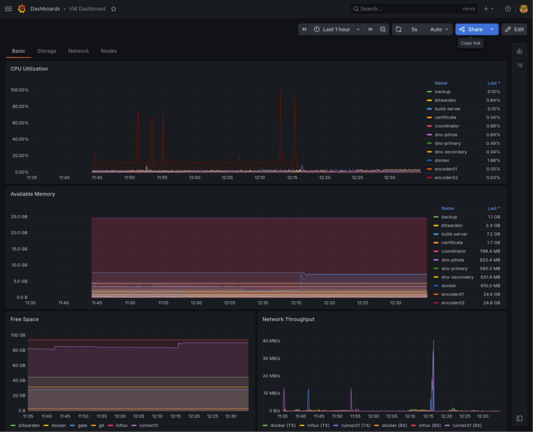Focus the Search field
533x432 pixels.
414,9
